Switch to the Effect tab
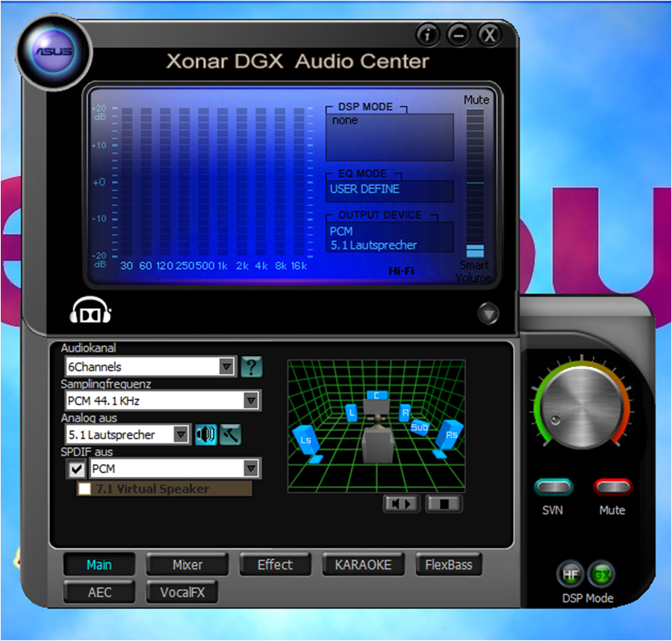The width and height of the screenshot is (672, 641). pyautogui.click(x=275, y=565)
